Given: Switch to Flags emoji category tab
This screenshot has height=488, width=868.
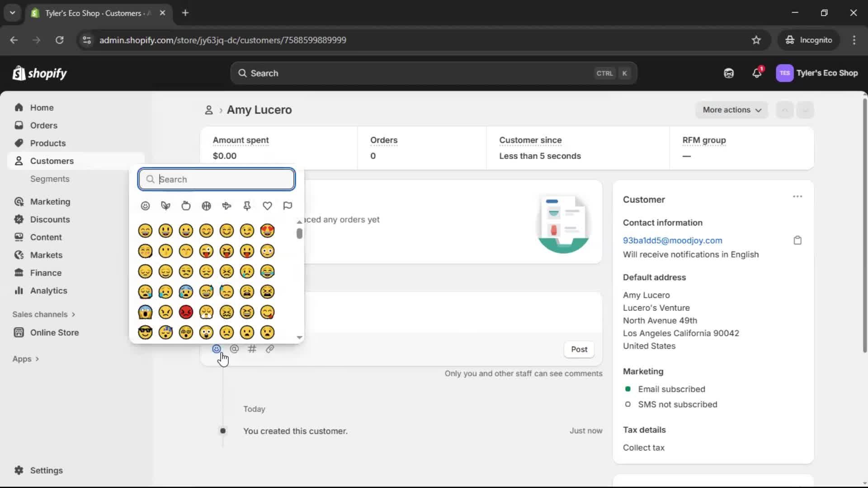Looking at the screenshot, I should [288, 206].
